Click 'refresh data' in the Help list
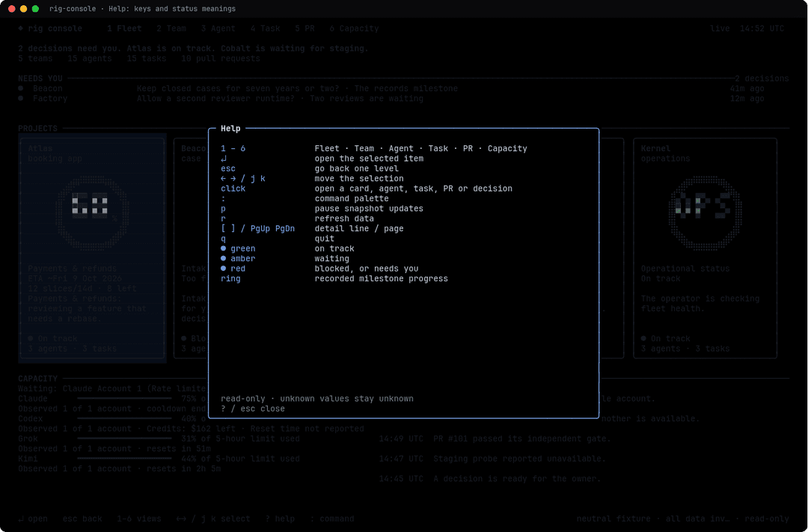Screen dimensions: 808x532 pos(344,218)
